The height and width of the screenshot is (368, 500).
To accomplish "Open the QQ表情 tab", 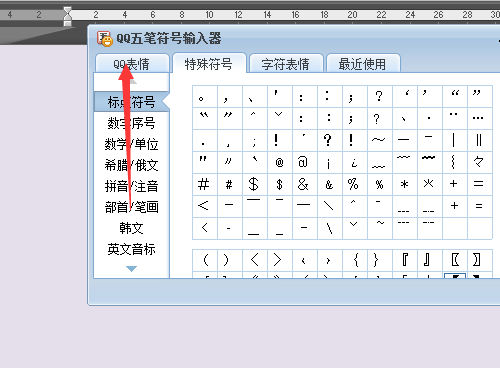I will click(132, 63).
